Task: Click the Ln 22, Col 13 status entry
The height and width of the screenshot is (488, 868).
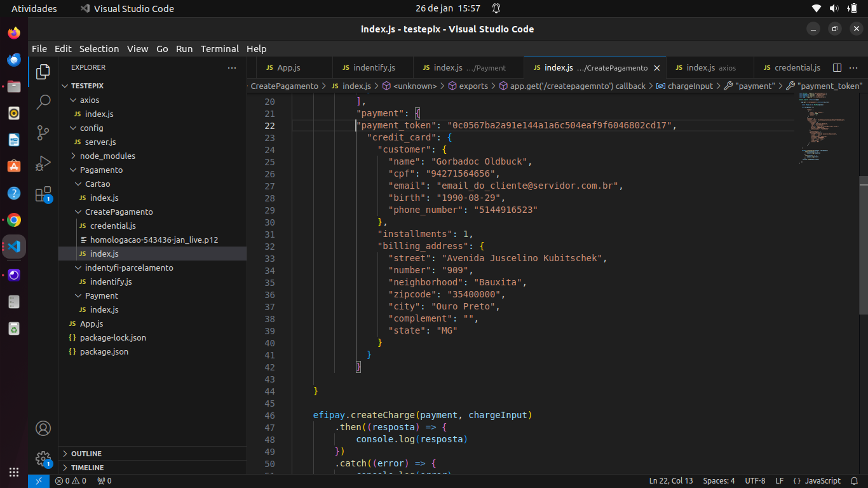Action: click(x=670, y=481)
